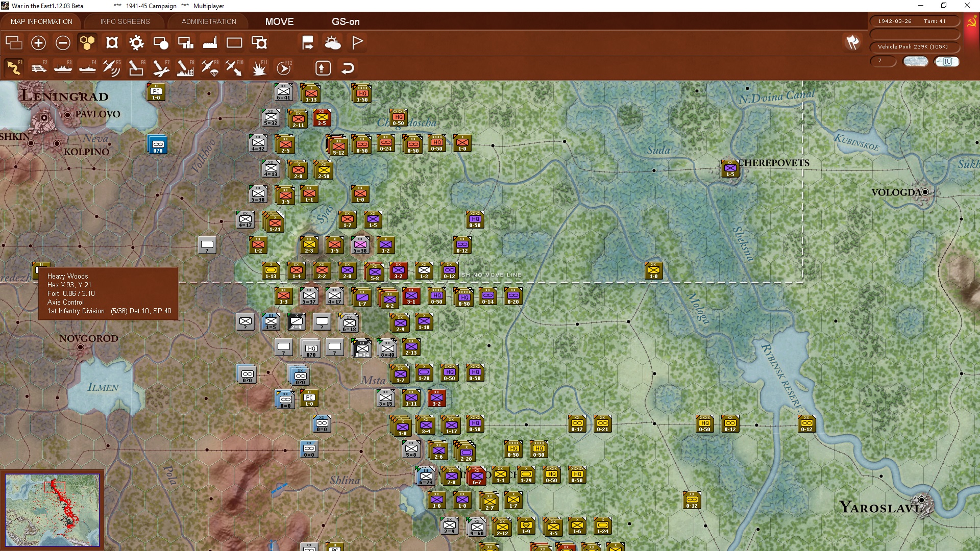Switch to the INFO SCREENS tab
The image size is (980, 551).
[125, 21]
